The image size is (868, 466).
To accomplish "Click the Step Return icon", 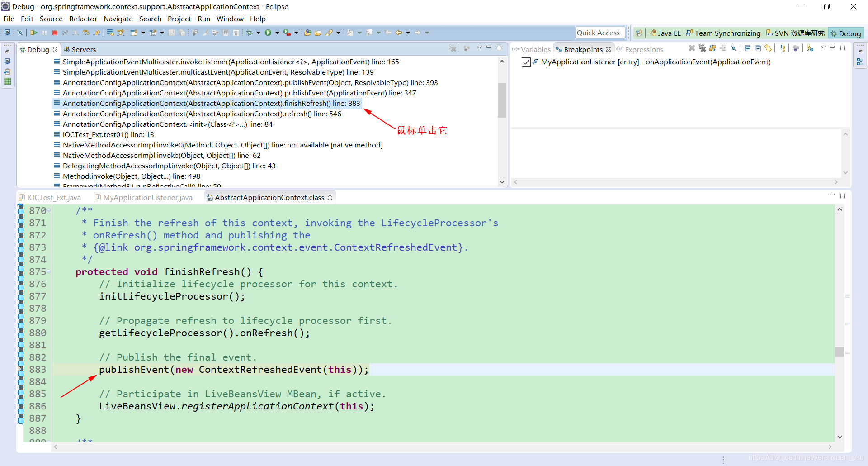I will coord(97,33).
